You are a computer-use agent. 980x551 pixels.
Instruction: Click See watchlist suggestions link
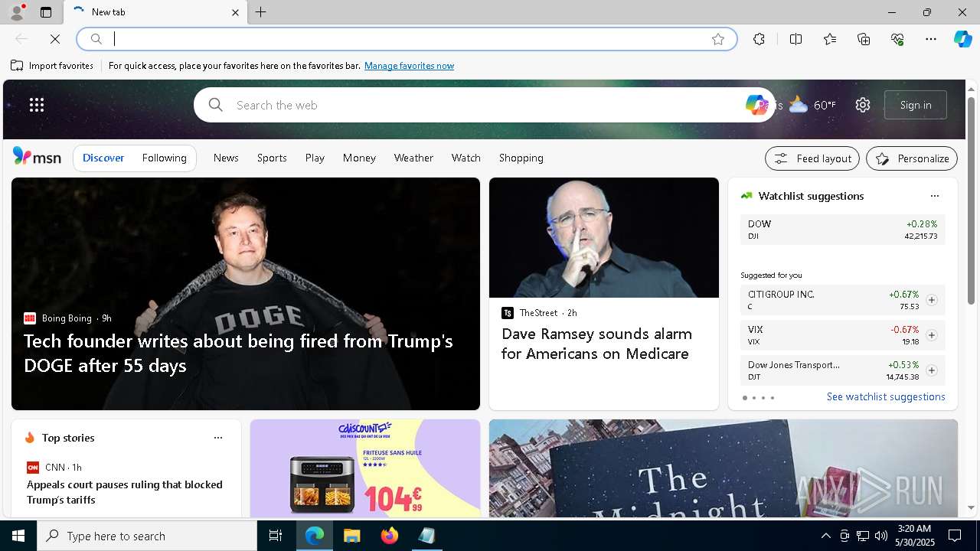coord(886,396)
